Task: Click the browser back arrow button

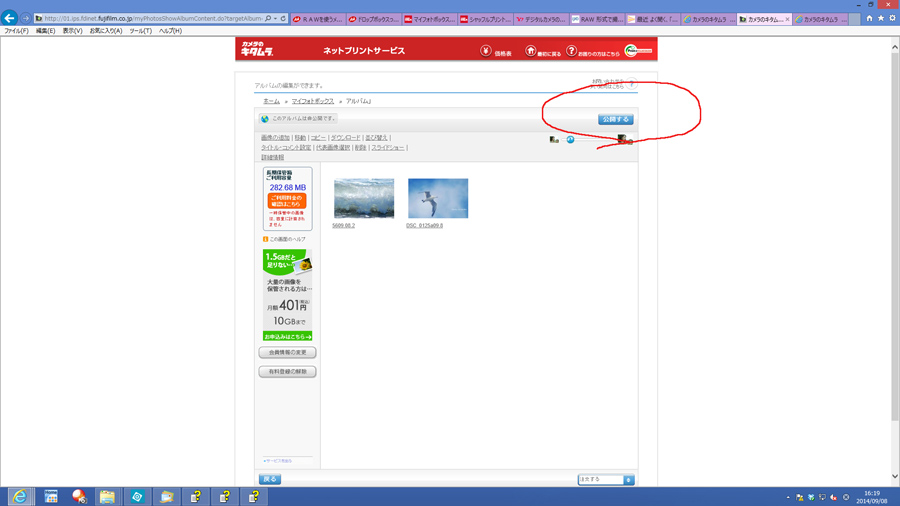Action: [10, 18]
